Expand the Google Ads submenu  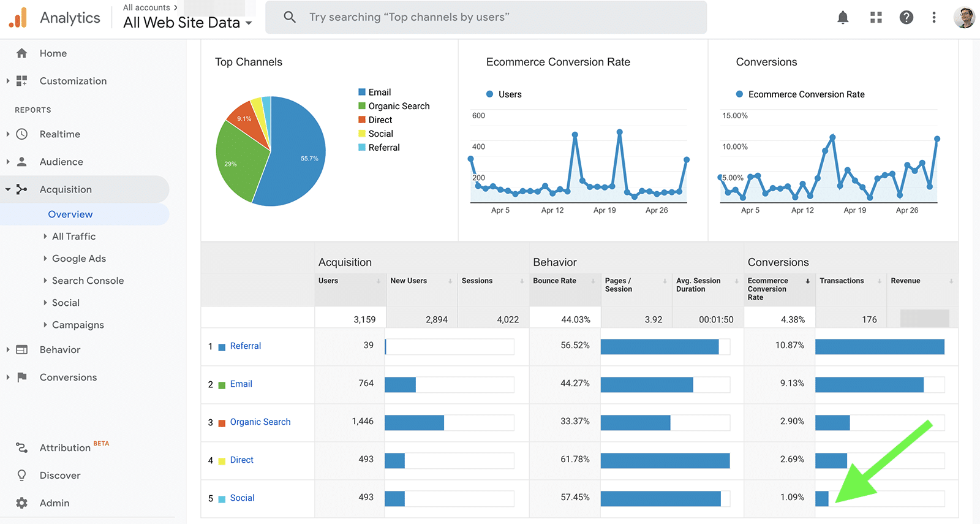point(78,259)
